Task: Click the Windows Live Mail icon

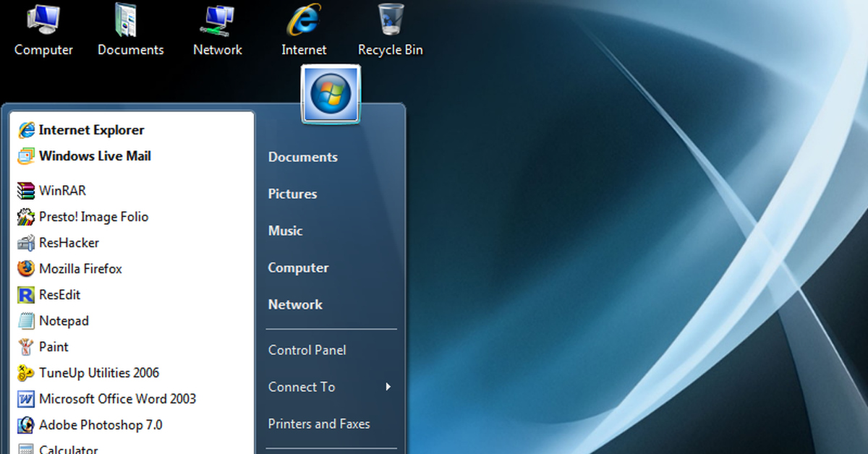Action: [x=27, y=156]
